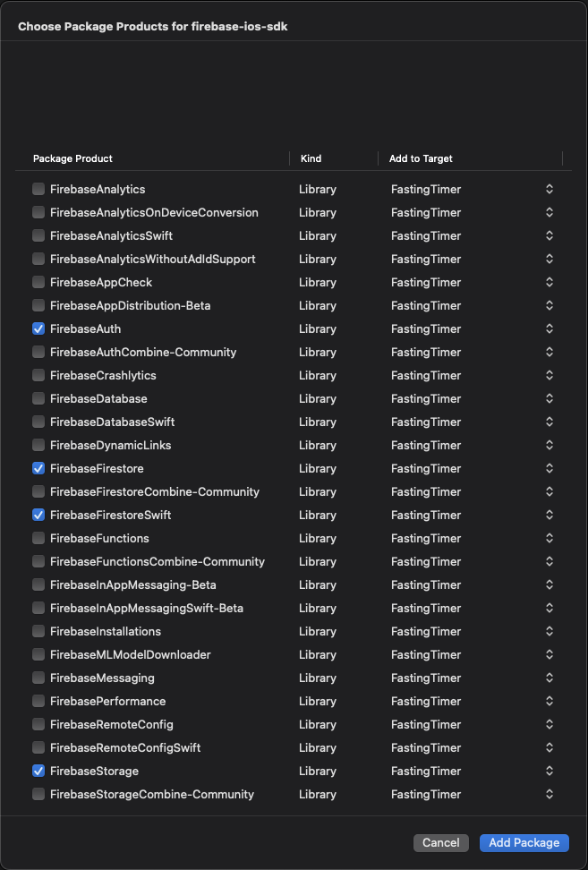Click the FirebaseInAppMessaging-Beta product name
The image size is (588, 870).
pos(133,584)
